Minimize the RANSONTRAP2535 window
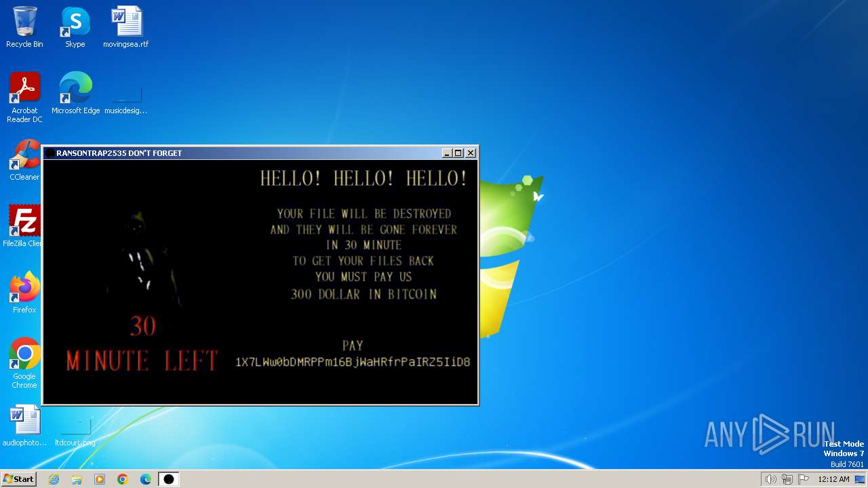The width and height of the screenshot is (868, 488). [447, 153]
